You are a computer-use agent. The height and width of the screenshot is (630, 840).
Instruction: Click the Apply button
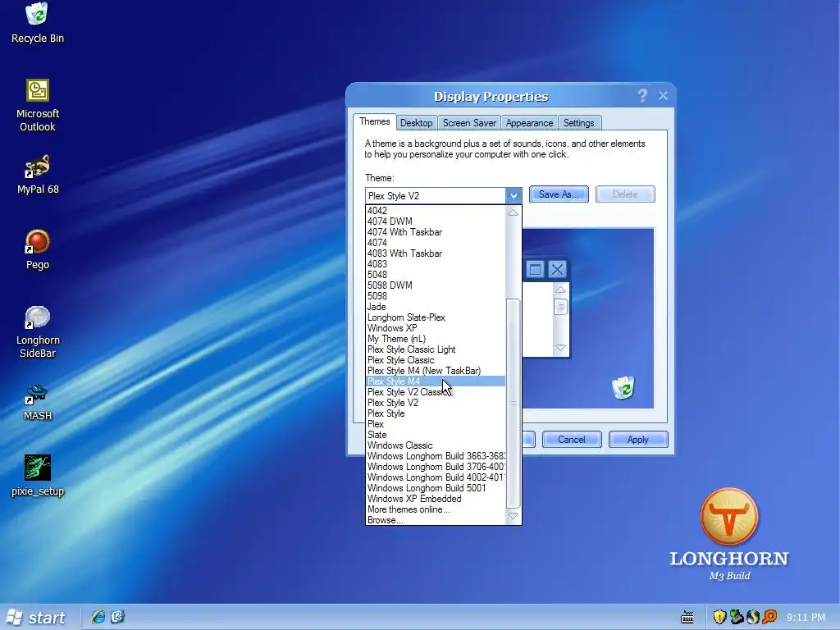tap(638, 440)
